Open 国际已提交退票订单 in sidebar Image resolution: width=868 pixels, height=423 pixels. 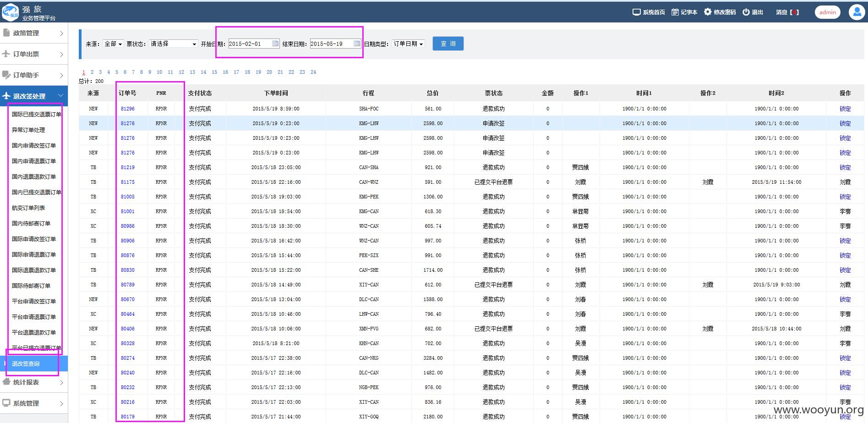click(x=37, y=114)
